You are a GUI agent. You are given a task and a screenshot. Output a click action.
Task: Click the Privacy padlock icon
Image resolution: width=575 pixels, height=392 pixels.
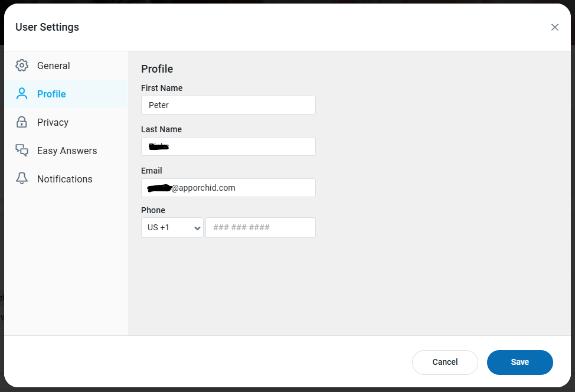pos(22,122)
